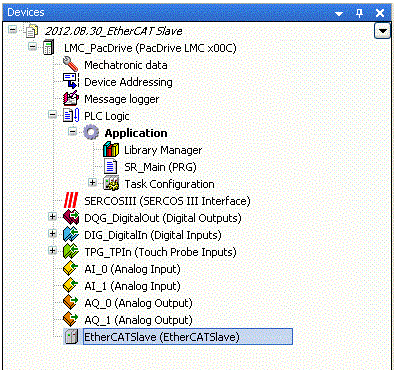Click the AI_1 analog input icon
Viewport: 399px width, 381px height.
coord(71,285)
